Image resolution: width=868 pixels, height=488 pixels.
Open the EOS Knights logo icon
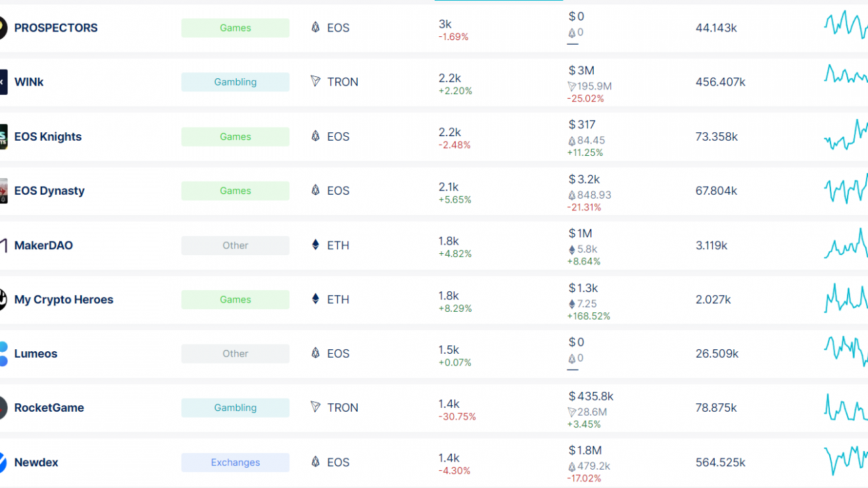click(x=3, y=137)
